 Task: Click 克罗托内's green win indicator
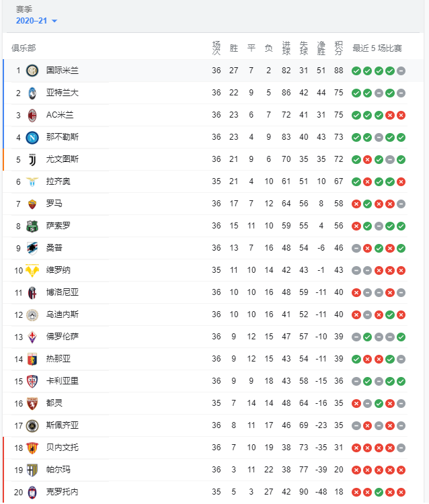pos(379,492)
